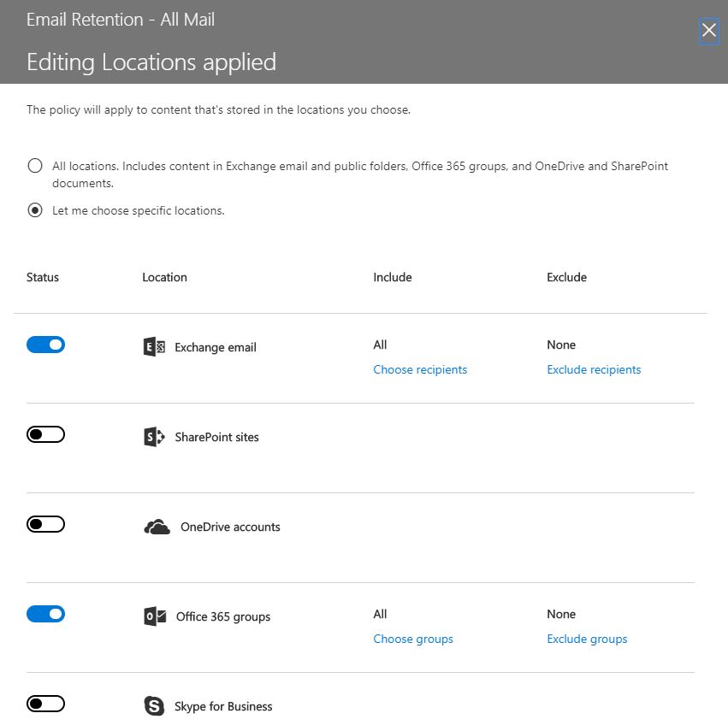The height and width of the screenshot is (725, 728).
Task: Click the Skype for Business icon
Action: coord(153,705)
